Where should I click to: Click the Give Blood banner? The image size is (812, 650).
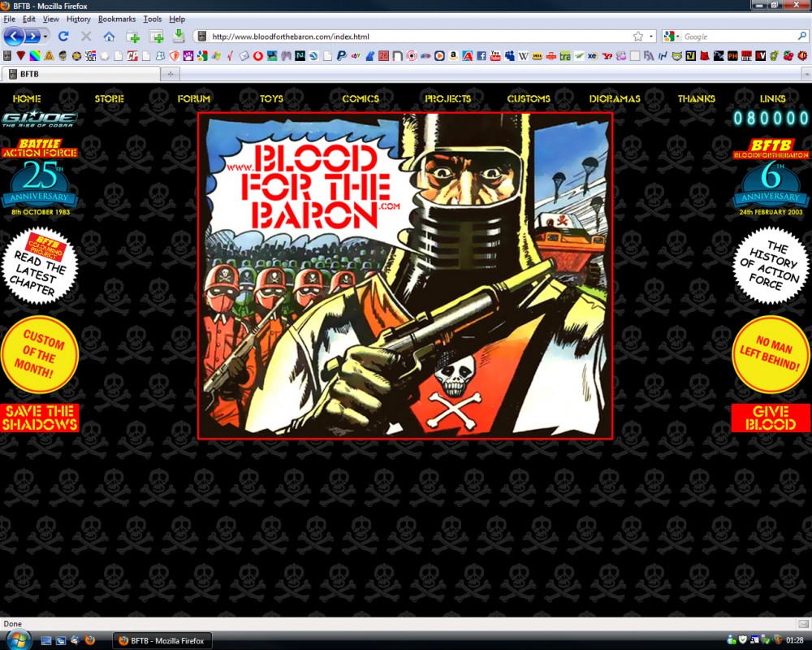[771, 418]
